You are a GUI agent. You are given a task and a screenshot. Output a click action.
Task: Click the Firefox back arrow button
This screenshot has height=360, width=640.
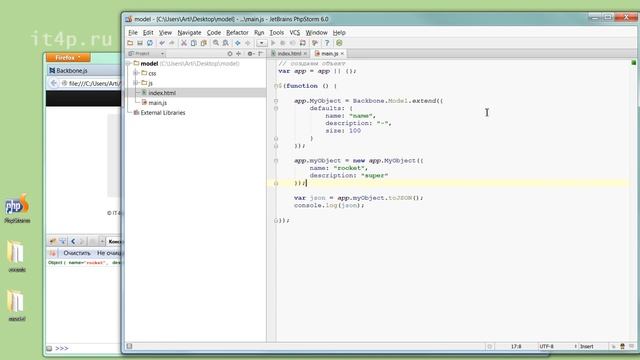(53, 83)
